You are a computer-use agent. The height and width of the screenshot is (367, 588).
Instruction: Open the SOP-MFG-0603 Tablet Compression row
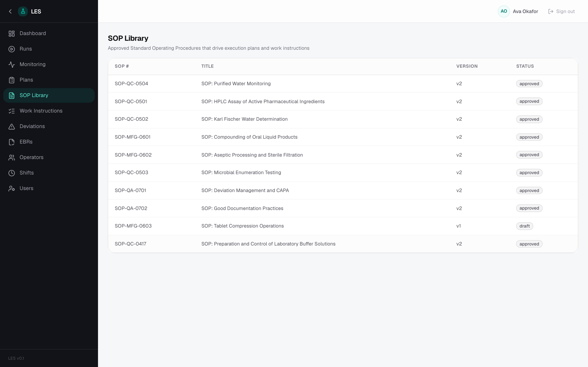pyautogui.click(x=343, y=226)
